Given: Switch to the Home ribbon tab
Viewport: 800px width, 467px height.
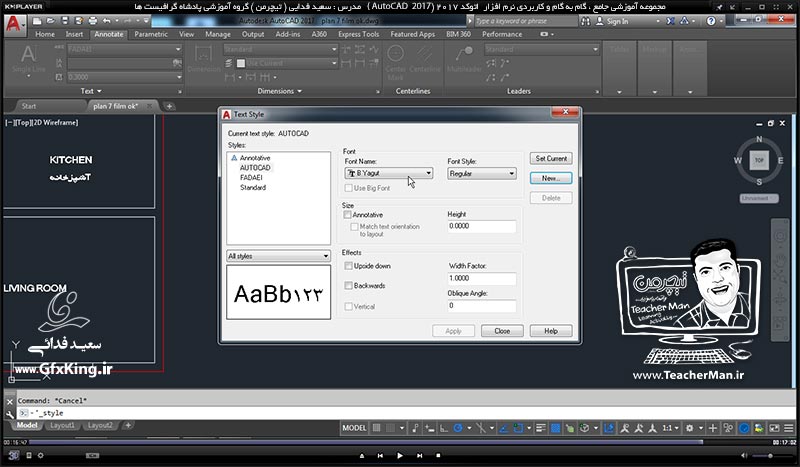Looking at the screenshot, I should click(x=45, y=34).
